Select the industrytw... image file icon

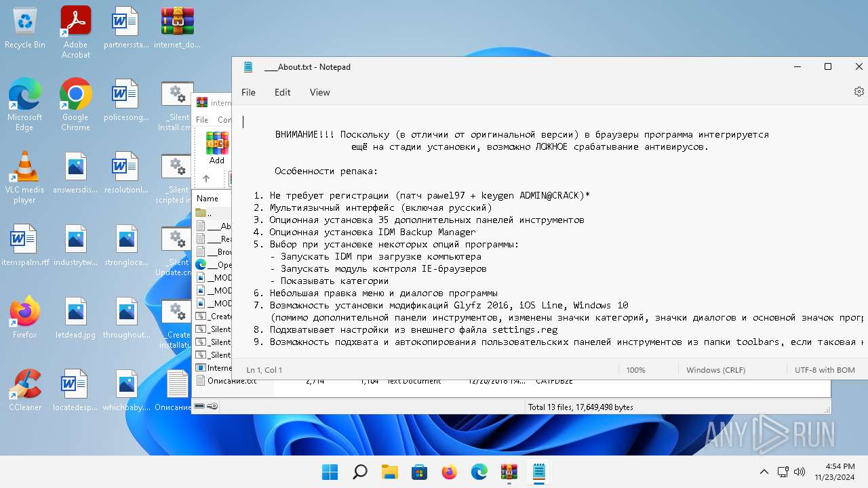(75, 245)
